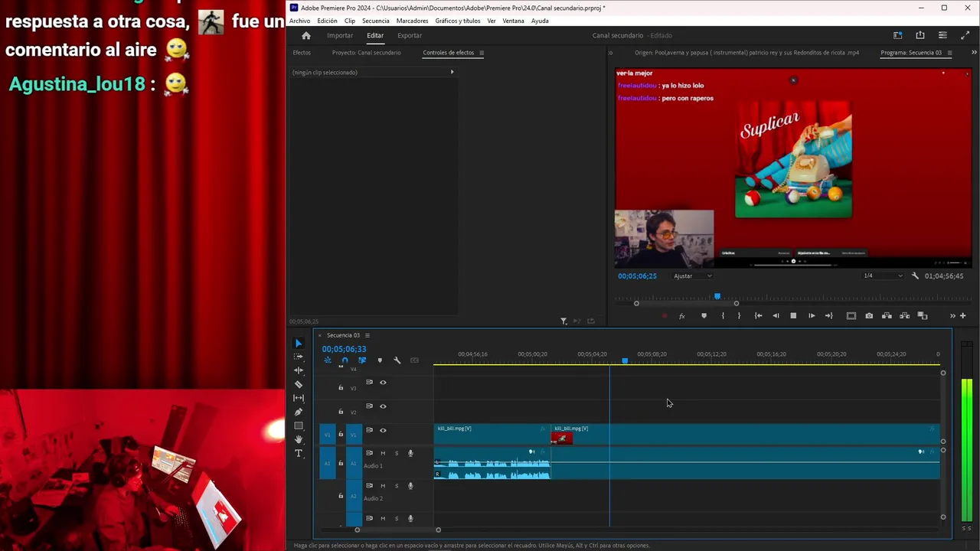Open the 1/4 playback resolution dropdown
The image size is (980, 551).
pos(882,275)
